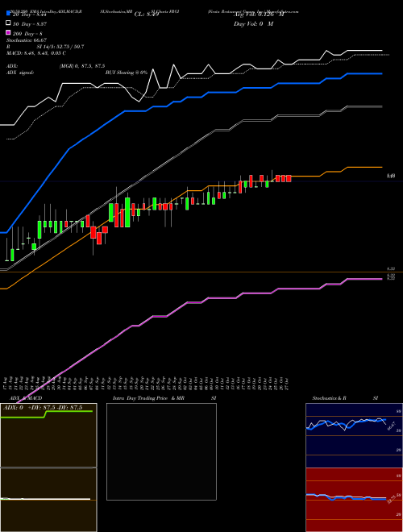Click the '(MGR) 0, 87.5, 87.5' ADX values

81,66
